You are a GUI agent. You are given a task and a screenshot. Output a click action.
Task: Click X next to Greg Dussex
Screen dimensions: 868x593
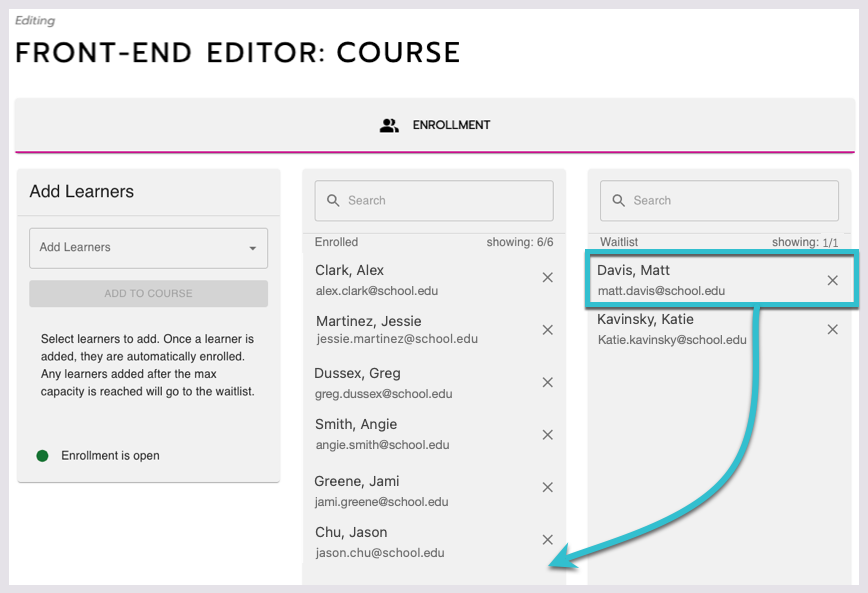547,382
